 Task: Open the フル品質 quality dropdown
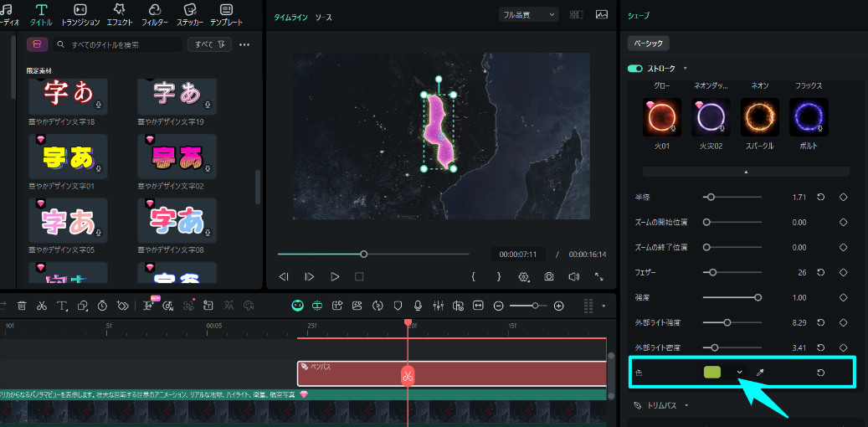528,15
